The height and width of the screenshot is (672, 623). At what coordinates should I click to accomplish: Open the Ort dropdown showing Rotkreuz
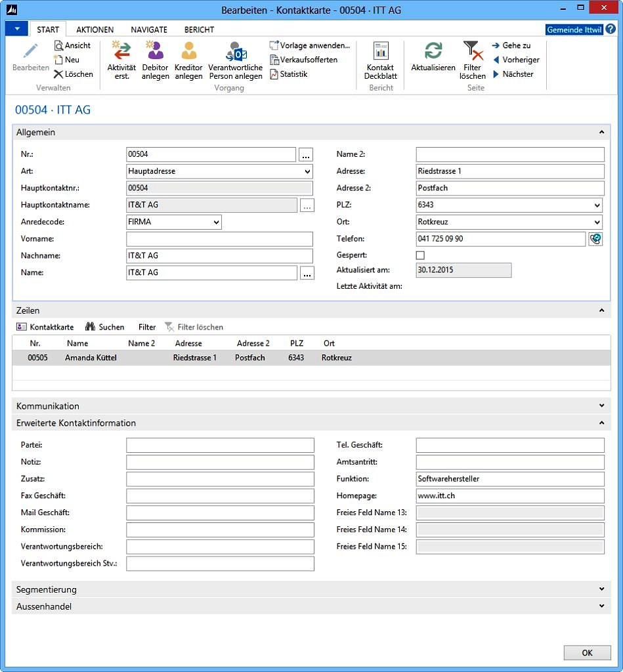(597, 222)
